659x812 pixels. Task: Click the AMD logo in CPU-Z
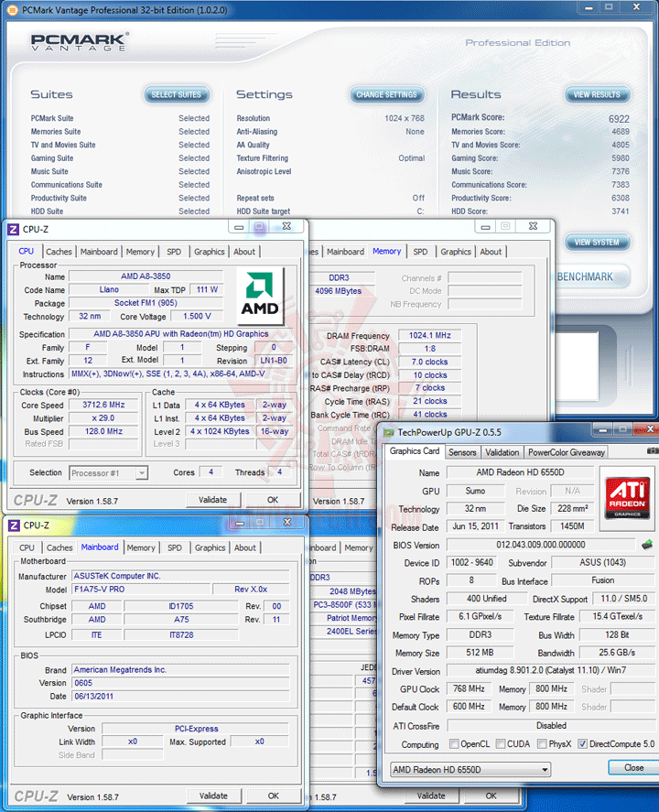click(259, 295)
